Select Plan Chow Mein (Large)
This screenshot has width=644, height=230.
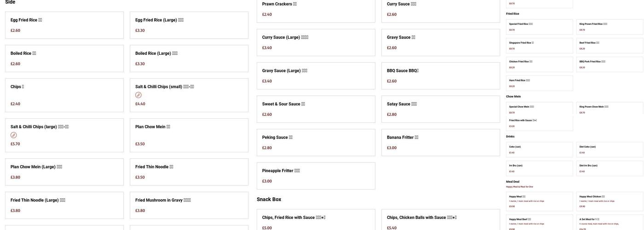tap(64, 172)
